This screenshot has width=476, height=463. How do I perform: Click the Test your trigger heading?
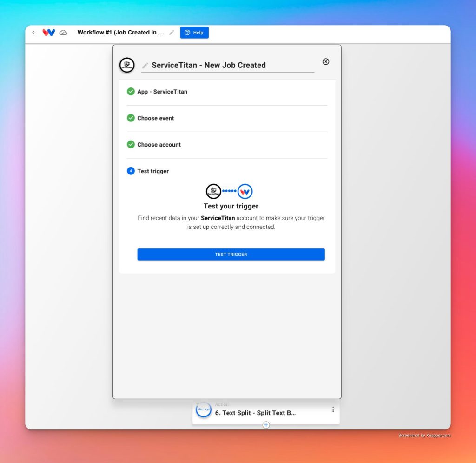[231, 206]
